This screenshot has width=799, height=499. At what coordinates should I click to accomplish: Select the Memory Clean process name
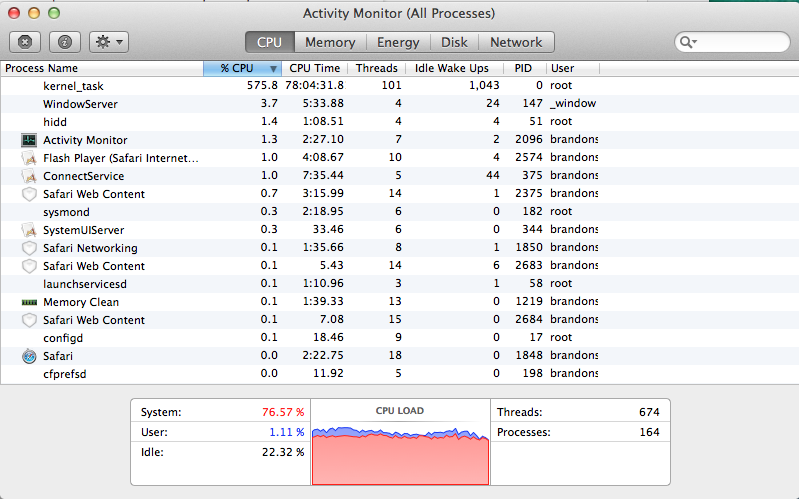81,302
